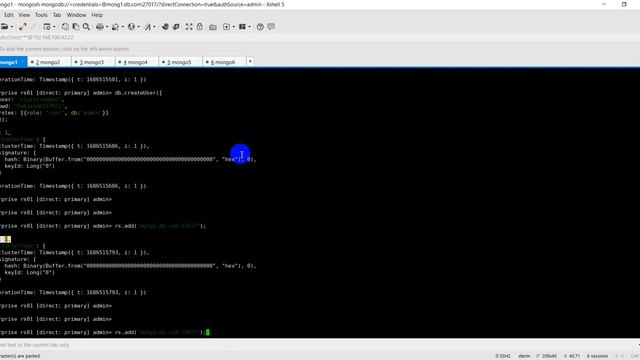The height and width of the screenshot is (360, 640).
Task: Switch to the 2 mongo2 tab
Action: (x=48, y=62)
